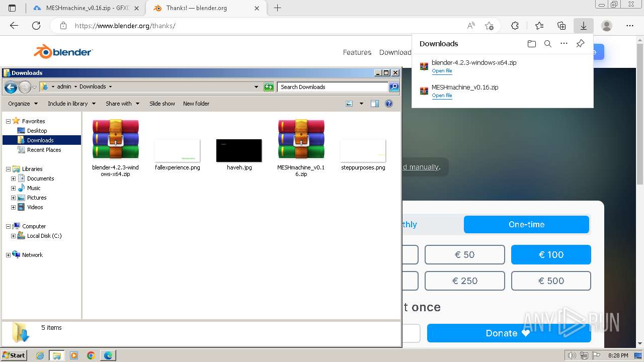Open the Collections icon
Screen dimensions: 644x362
pyautogui.click(x=561, y=26)
